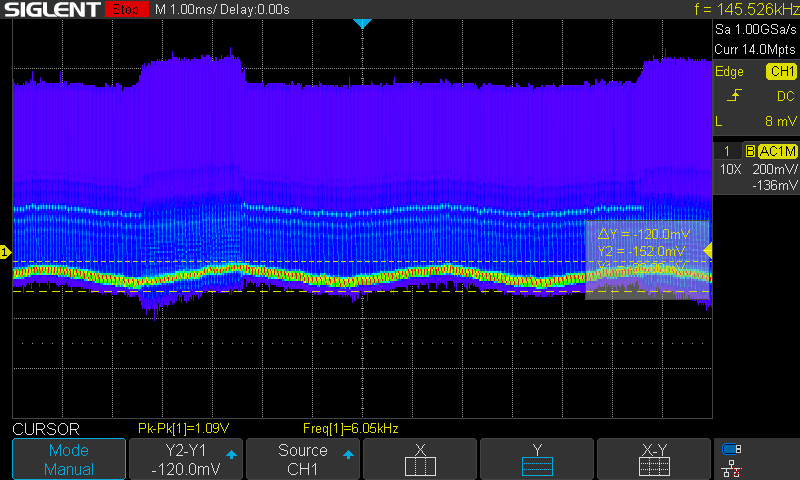Click the yellow trigger level arrow

(708, 250)
